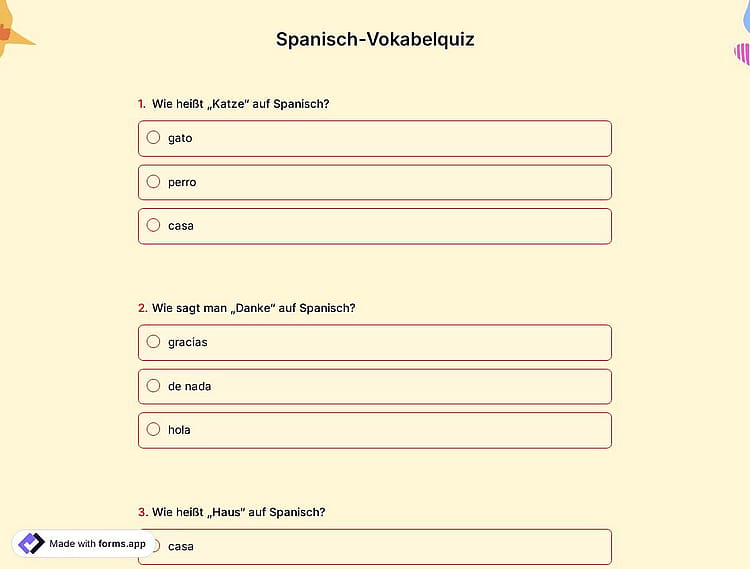Viewport: 750px width, 569px height.
Task: Click the forms.app logo icon
Action: pos(32,544)
